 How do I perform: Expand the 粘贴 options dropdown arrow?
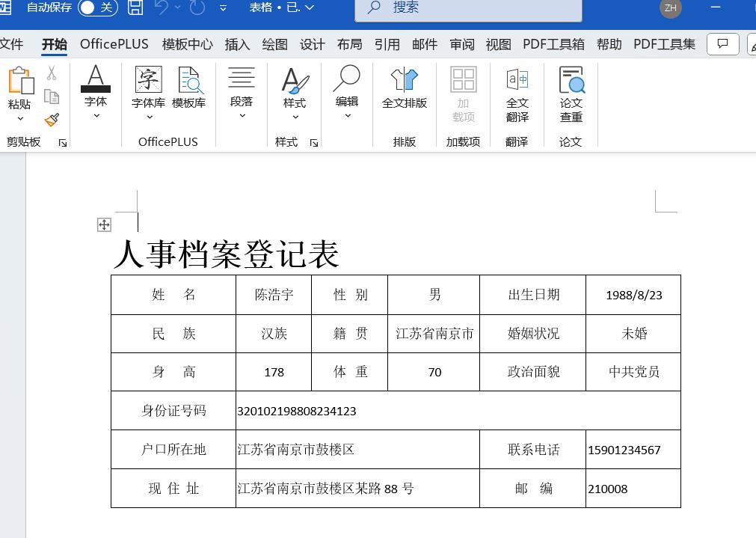(x=20, y=119)
